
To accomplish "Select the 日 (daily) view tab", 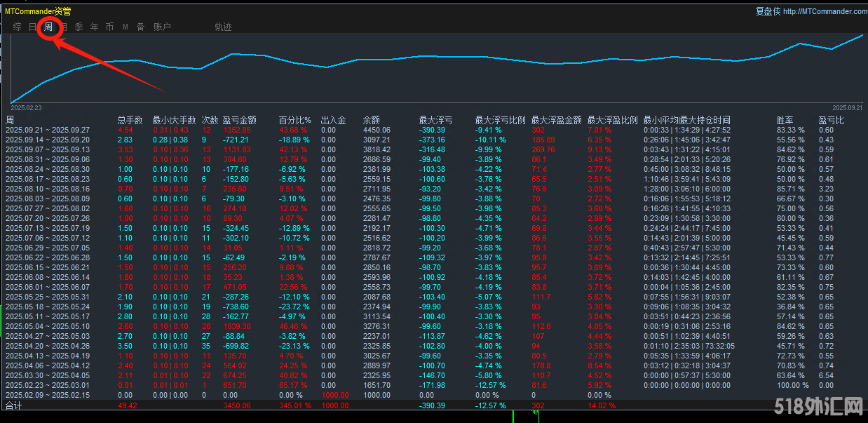I will tap(32, 27).
